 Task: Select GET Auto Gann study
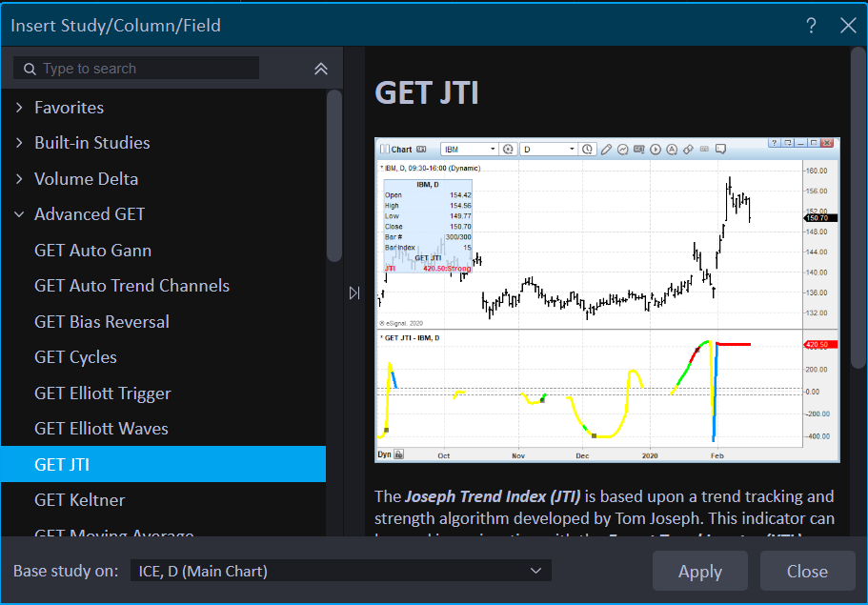tap(163, 251)
